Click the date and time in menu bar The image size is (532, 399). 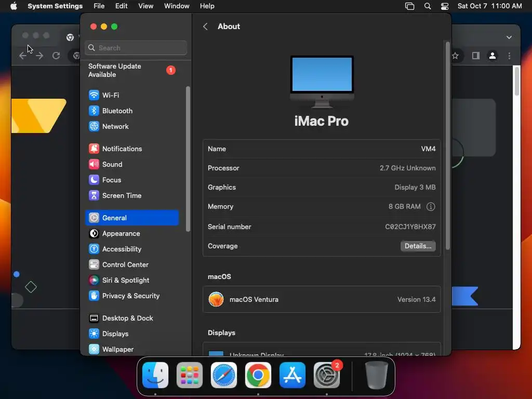pyautogui.click(x=489, y=6)
